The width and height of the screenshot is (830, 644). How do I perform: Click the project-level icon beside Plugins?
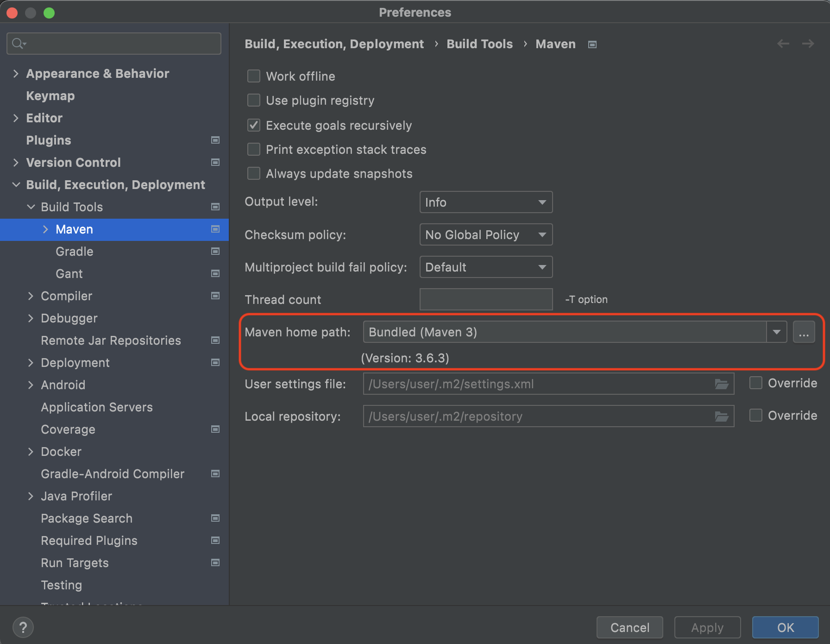(215, 140)
